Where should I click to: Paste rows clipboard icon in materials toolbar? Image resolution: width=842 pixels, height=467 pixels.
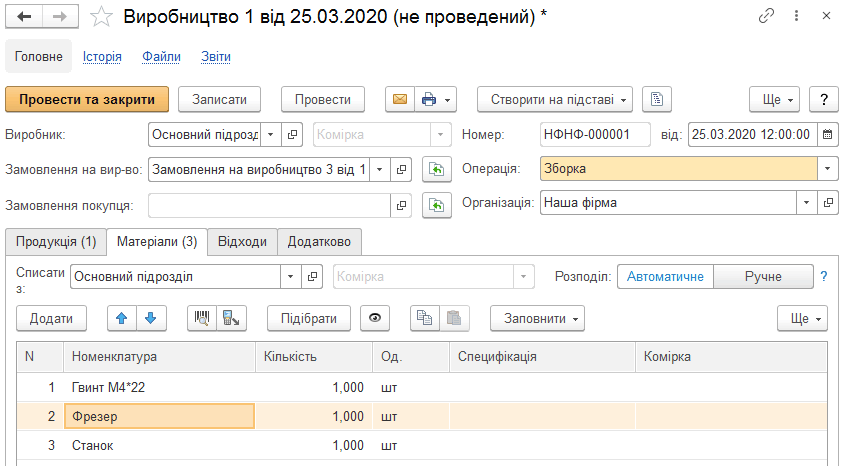pos(454,318)
